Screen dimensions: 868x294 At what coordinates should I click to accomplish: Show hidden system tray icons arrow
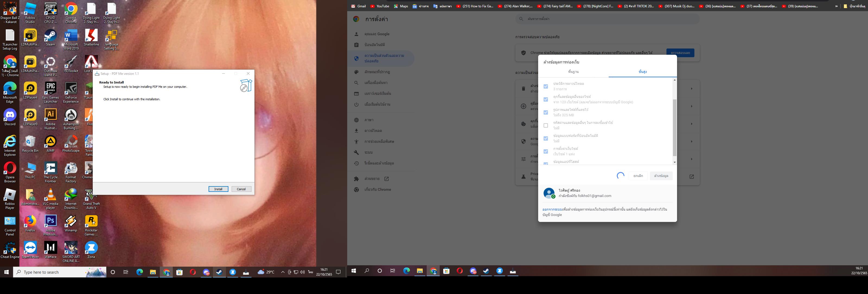(283, 272)
